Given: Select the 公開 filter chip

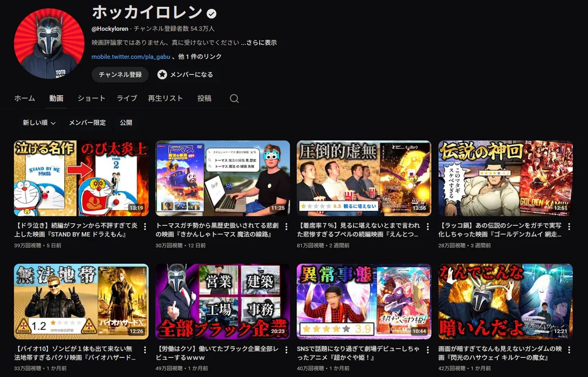Looking at the screenshot, I should 126,122.
